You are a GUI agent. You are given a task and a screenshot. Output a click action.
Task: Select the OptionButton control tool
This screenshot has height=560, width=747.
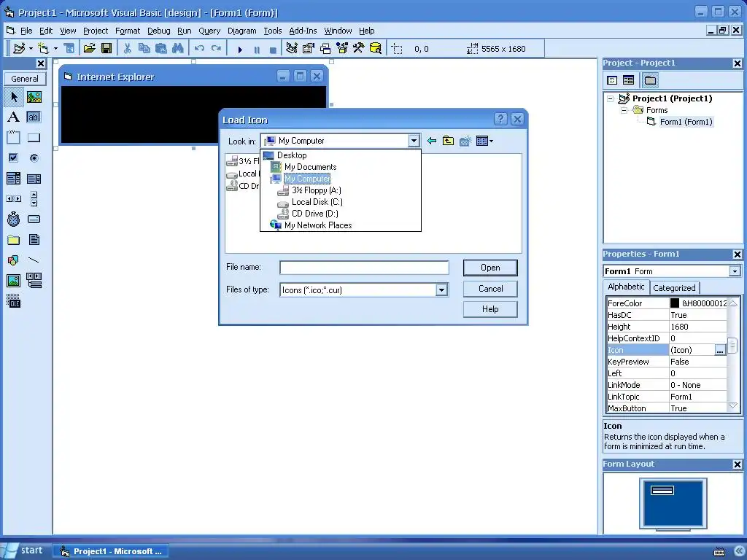(34, 158)
